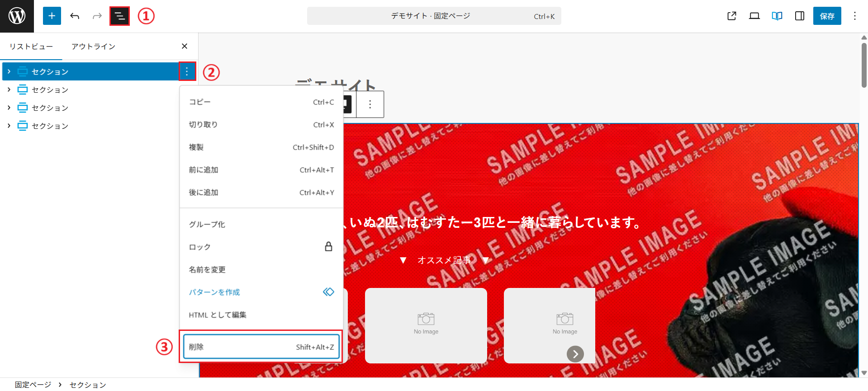
Task: Click the vertical scrollbar thumb
Action: click(x=864, y=65)
